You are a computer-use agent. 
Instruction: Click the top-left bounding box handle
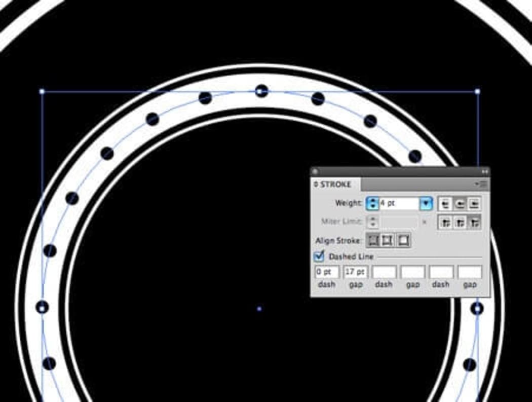coord(42,91)
